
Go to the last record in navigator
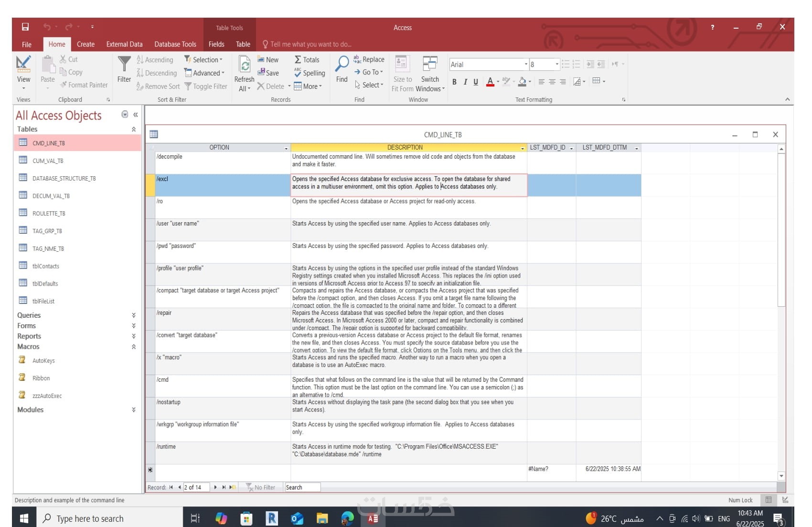[x=224, y=487]
